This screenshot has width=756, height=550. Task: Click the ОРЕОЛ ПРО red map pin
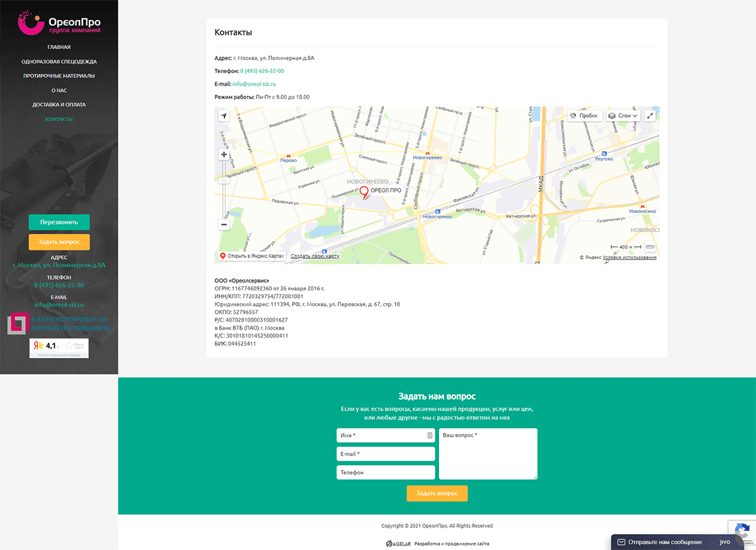[364, 193]
